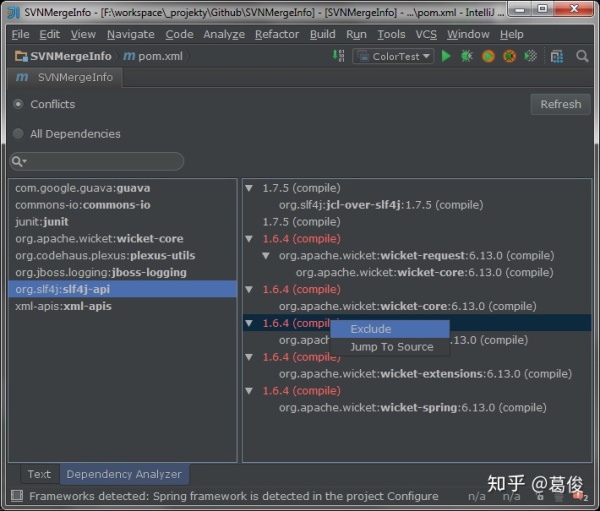
Task: Run with coverage via orange play icon
Action: tap(488, 56)
